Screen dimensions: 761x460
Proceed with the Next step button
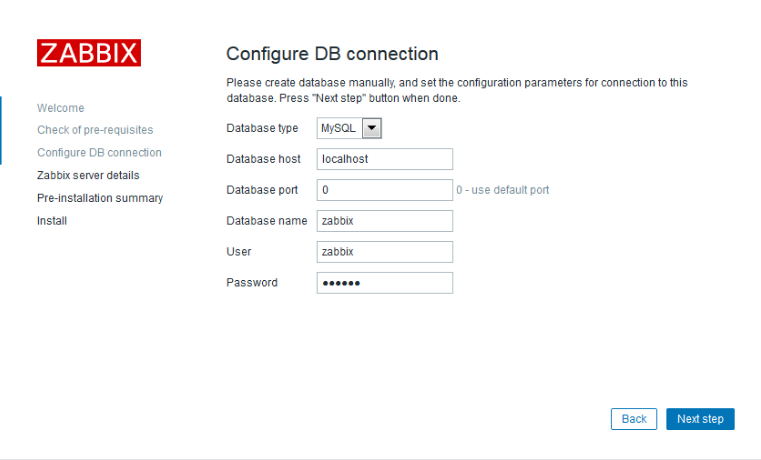[x=700, y=419]
